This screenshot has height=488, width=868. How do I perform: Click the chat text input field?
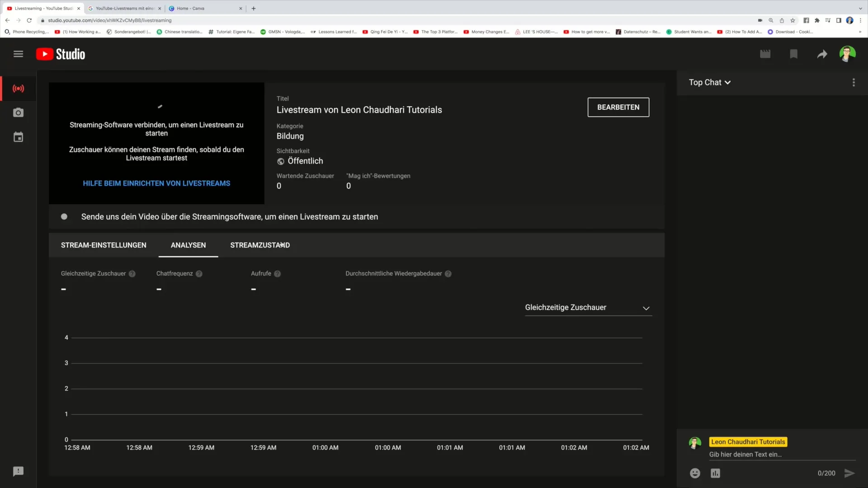click(769, 455)
